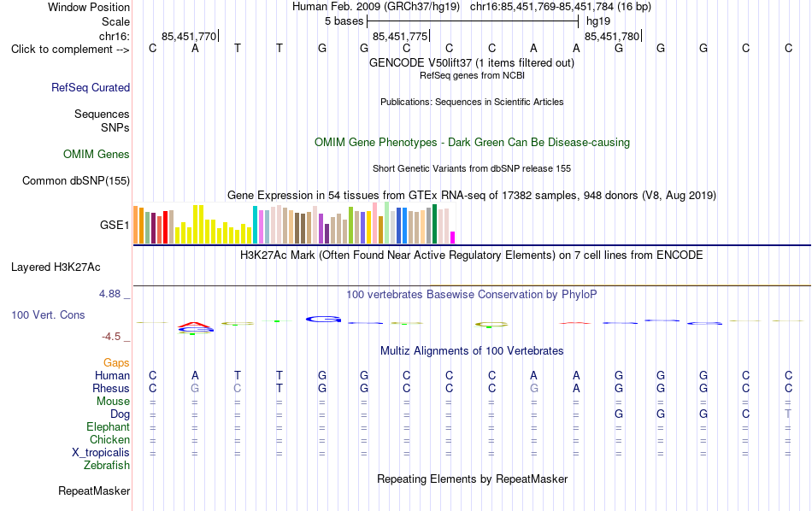The height and width of the screenshot is (511, 812).
Task: Click the Sequences track label
Action: coord(102,114)
